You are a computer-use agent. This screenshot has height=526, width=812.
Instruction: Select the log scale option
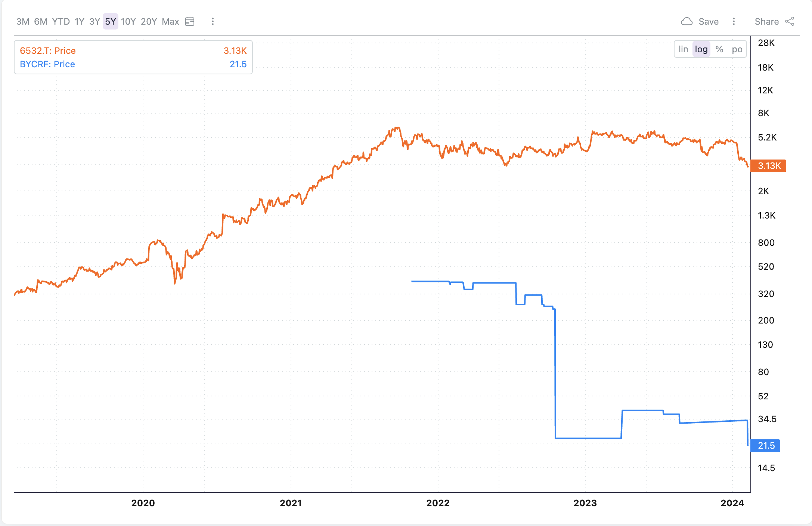[701, 49]
